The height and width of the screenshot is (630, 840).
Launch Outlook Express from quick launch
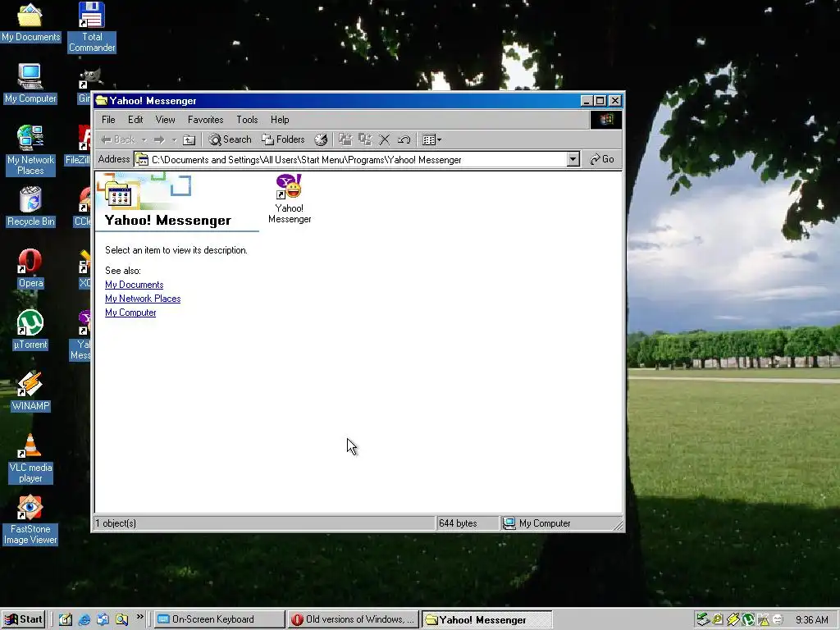tap(103, 619)
